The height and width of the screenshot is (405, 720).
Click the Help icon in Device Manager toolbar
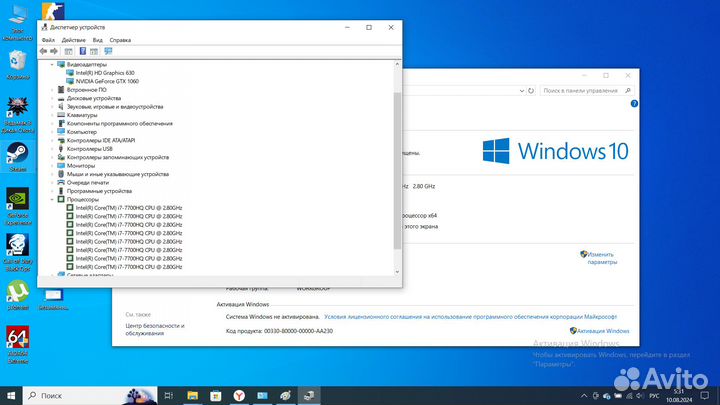tap(82, 50)
